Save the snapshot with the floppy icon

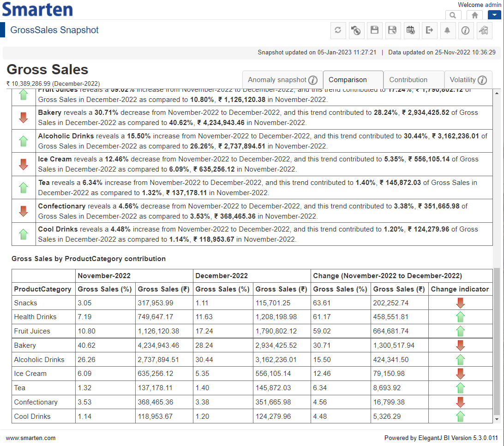tap(374, 30)
